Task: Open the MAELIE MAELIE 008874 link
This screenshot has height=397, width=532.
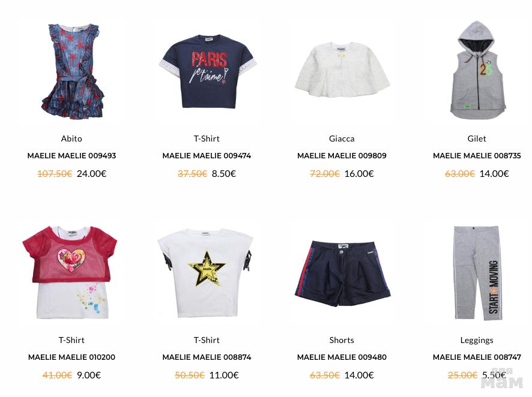Action: pyautogui.click(x=207, y=357)
